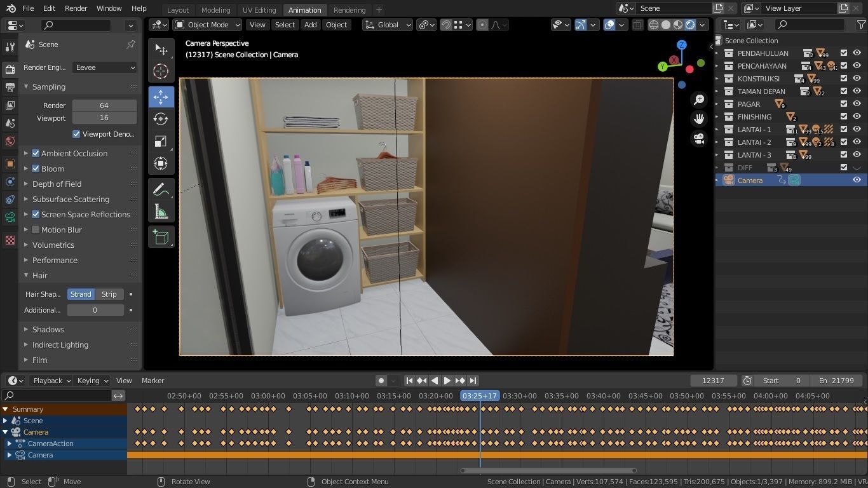The width and height of the screenshot is (868, 488).
Task: Select the Cursor tool in viewport toolbar
Action: (x=161, y=72)
